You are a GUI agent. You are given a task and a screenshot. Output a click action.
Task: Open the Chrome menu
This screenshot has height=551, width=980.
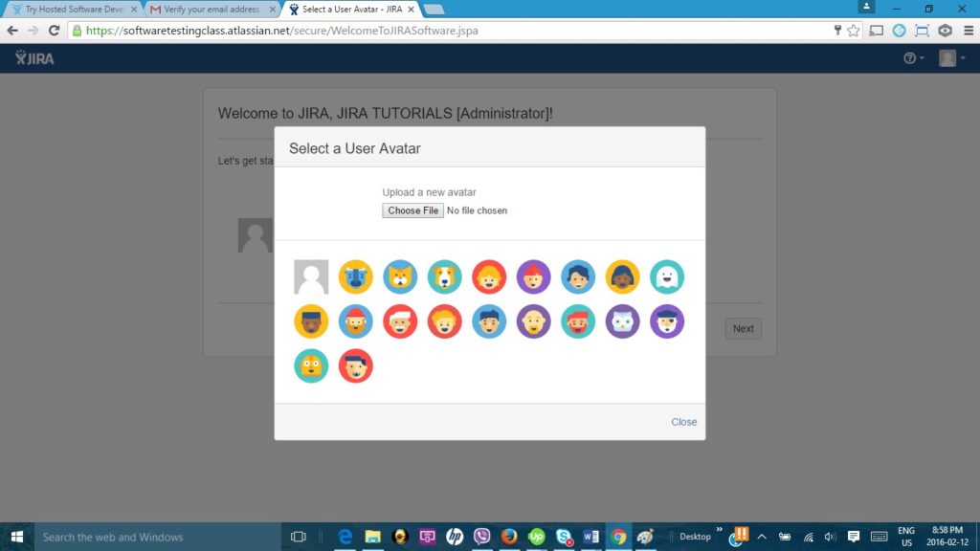coord(969,31)
